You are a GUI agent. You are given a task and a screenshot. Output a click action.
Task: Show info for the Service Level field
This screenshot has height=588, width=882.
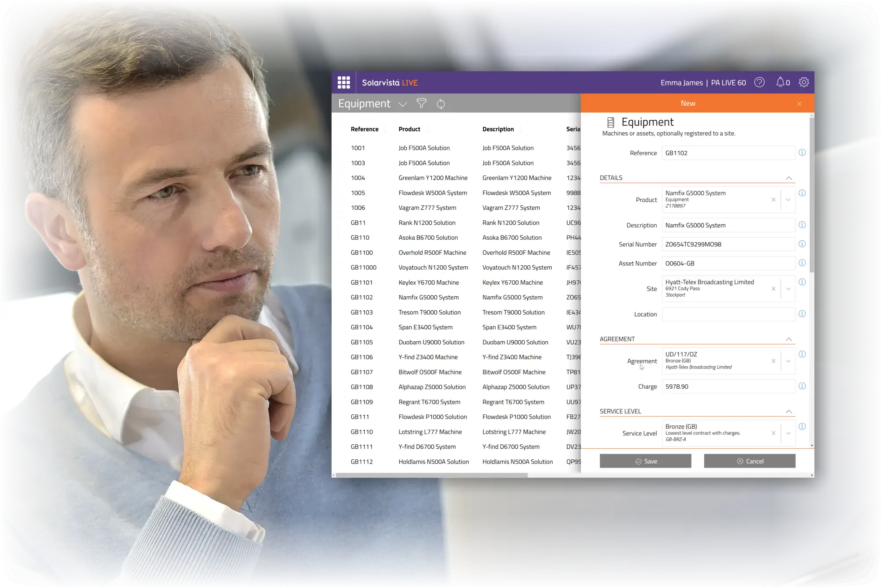[x=802, y=427]
